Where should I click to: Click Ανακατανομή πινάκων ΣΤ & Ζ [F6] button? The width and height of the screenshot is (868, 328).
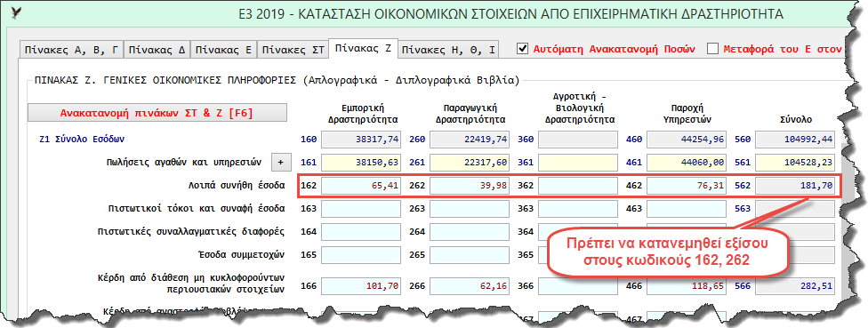(x=157, y=114)
